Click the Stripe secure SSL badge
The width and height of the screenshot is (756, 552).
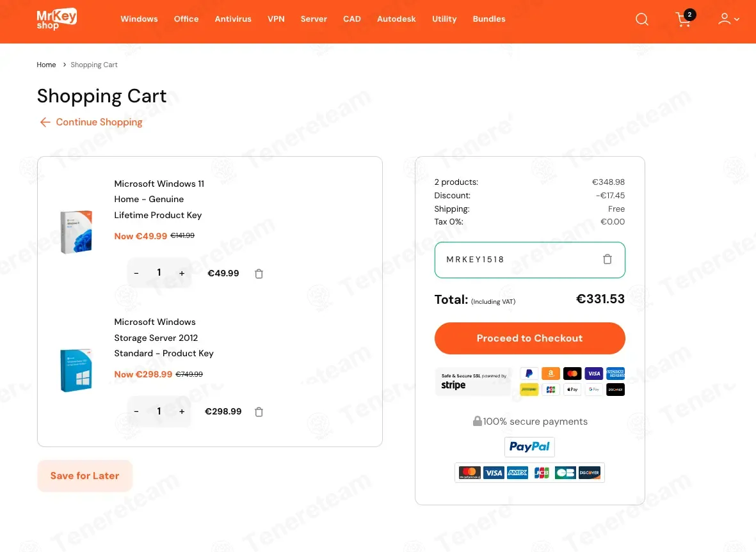tap(474, 381)
